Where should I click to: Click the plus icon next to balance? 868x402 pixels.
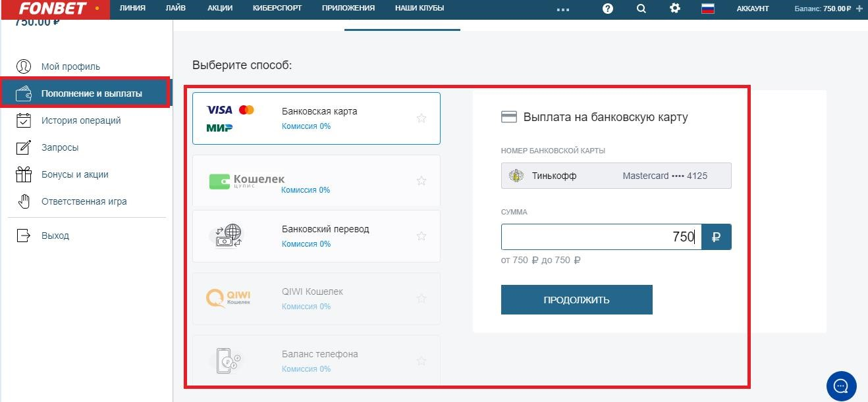[859, 9]
